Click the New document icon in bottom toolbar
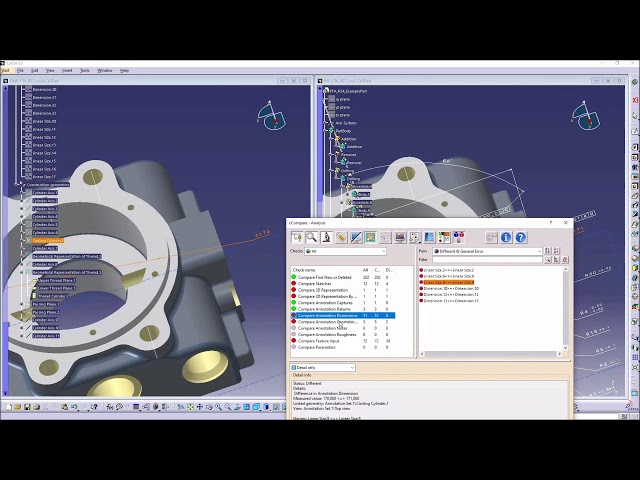The image size is (640, 480). [x=9, y=407]
